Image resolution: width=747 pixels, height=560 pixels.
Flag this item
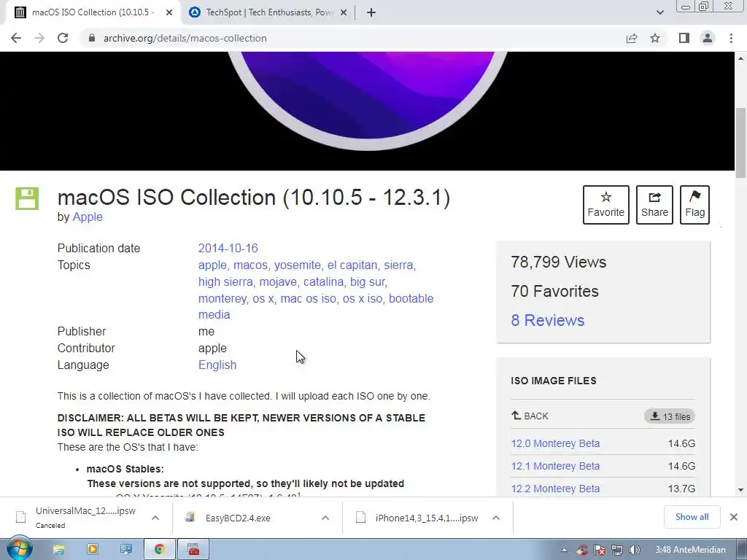(694, 205)
